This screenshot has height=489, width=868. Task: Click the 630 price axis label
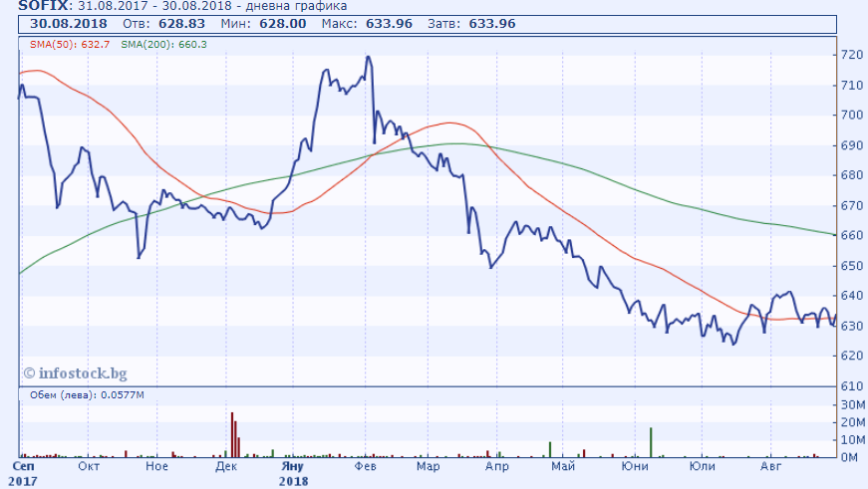coord(852,326)
